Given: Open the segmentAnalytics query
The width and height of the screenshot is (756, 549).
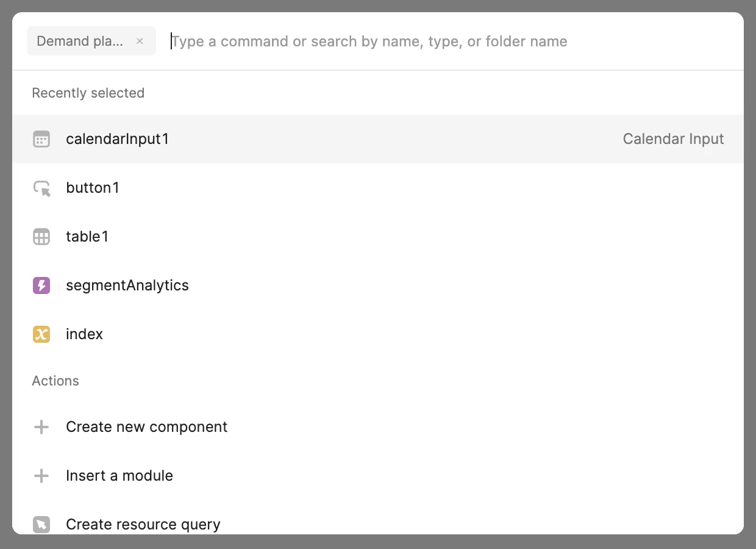Looking at the screenshot, I should 127,285.
